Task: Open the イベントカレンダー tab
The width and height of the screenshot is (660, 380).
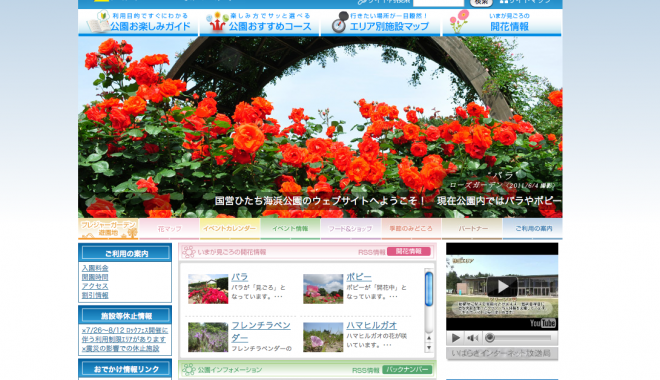Action: [230, 229]
